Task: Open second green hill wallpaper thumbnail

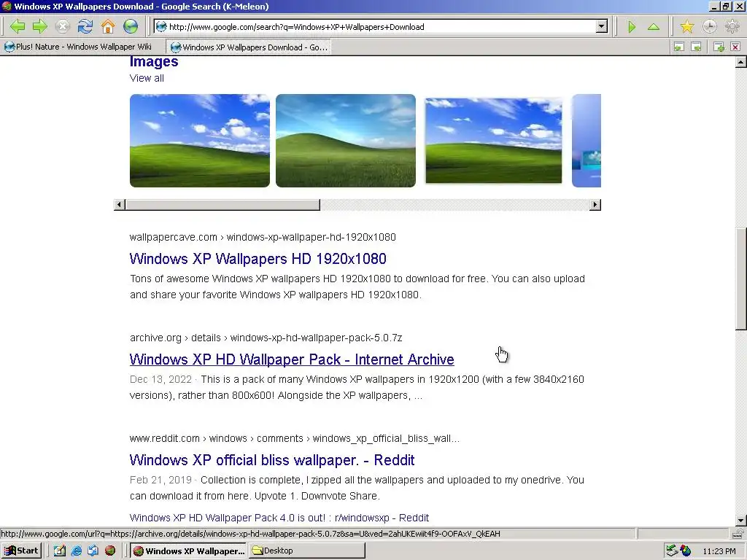Action: pos(345,141)
